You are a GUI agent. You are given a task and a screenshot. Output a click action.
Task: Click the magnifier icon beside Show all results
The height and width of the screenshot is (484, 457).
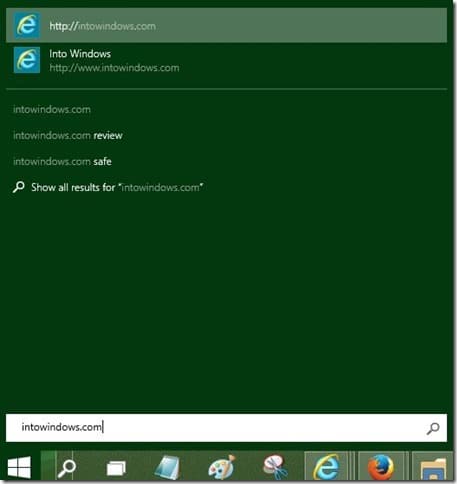(19, 187)
